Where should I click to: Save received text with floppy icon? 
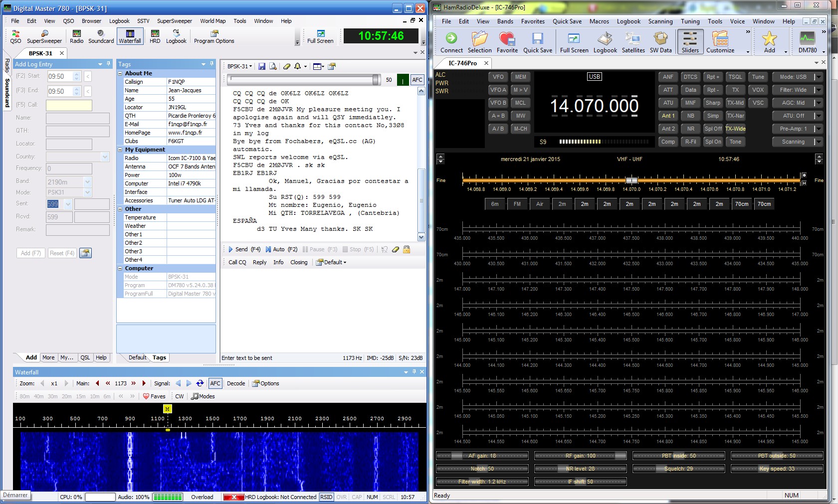tap(262, 66)
